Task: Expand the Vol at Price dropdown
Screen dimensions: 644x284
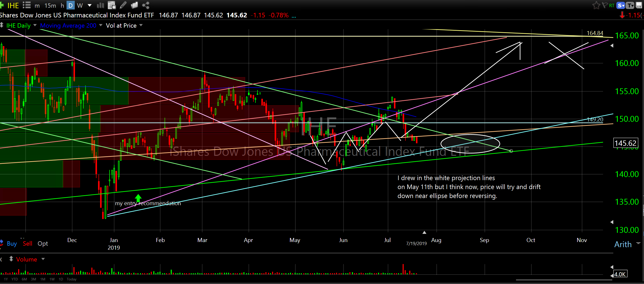Action: point(141,25)
